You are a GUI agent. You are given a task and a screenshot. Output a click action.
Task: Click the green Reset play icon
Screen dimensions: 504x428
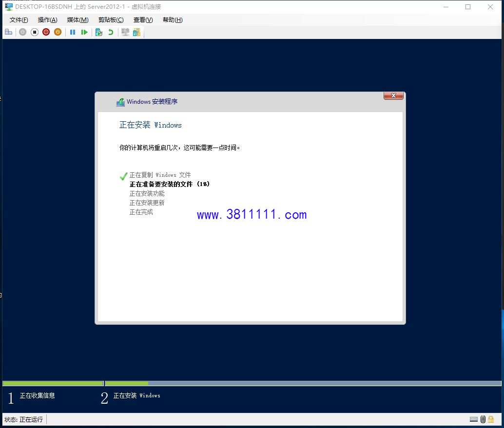(84, 32)
